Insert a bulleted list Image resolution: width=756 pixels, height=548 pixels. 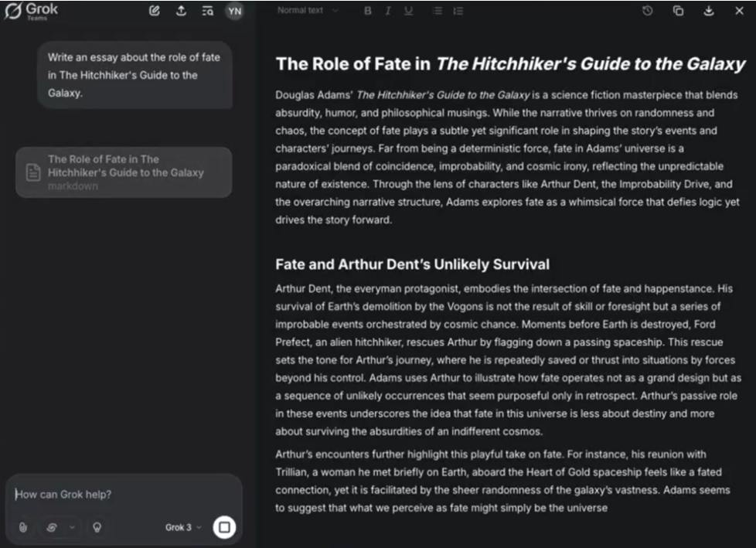click(x=438, y=12)
